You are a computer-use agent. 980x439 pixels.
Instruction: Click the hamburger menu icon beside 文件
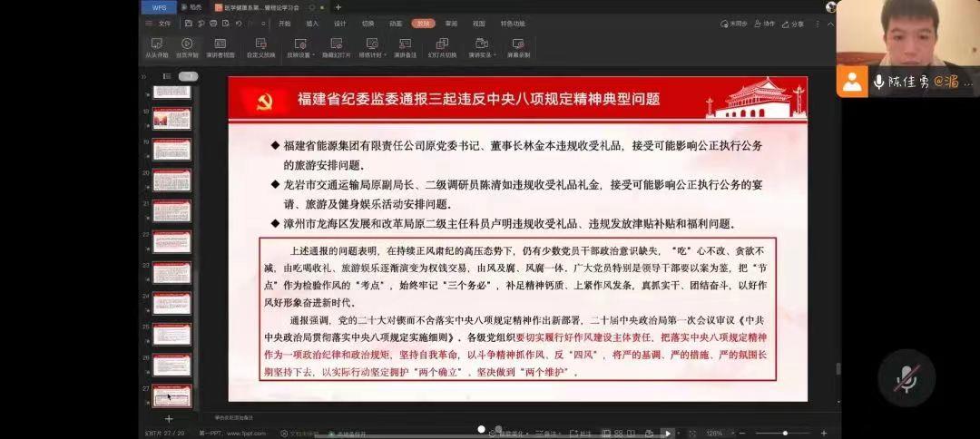[149, 24]
